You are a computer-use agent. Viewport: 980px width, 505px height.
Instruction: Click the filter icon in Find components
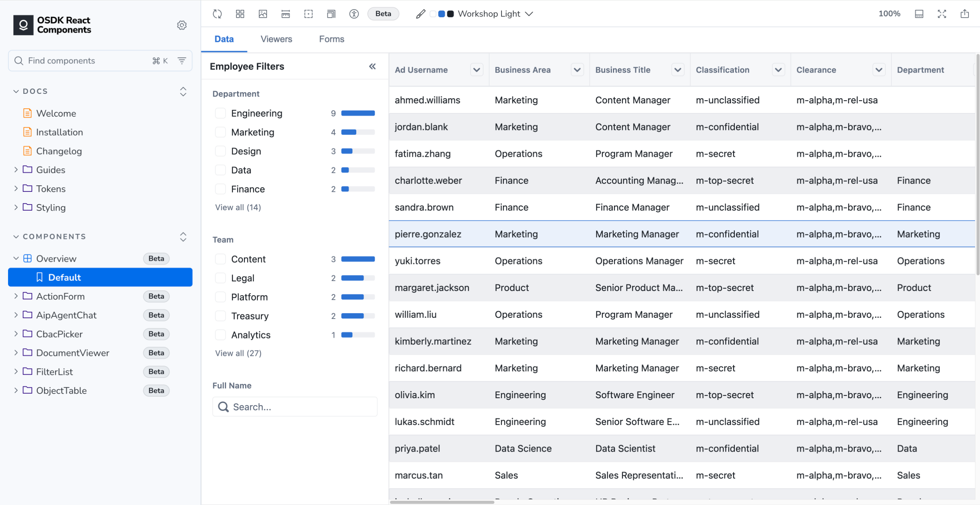coord(182,60)
